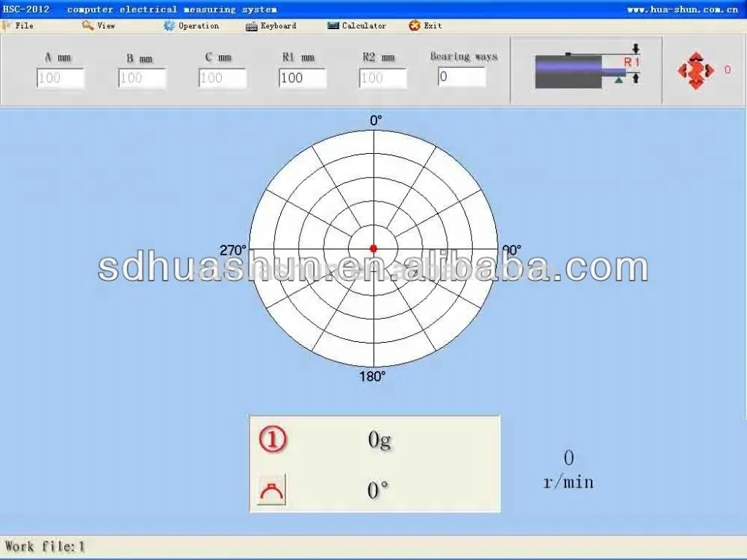
Task: Focus the R1 mm input field
Action: pos(303,78)
